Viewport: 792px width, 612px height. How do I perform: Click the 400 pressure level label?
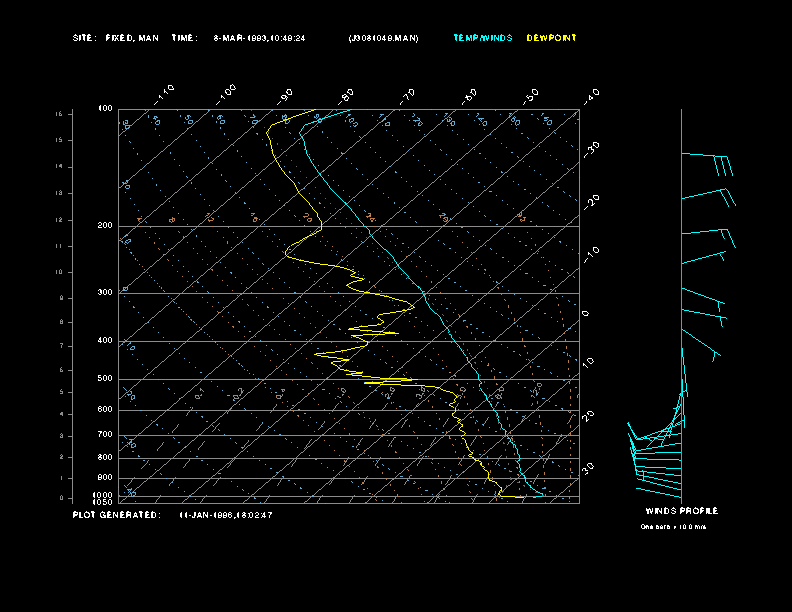[x=105, y=341]
